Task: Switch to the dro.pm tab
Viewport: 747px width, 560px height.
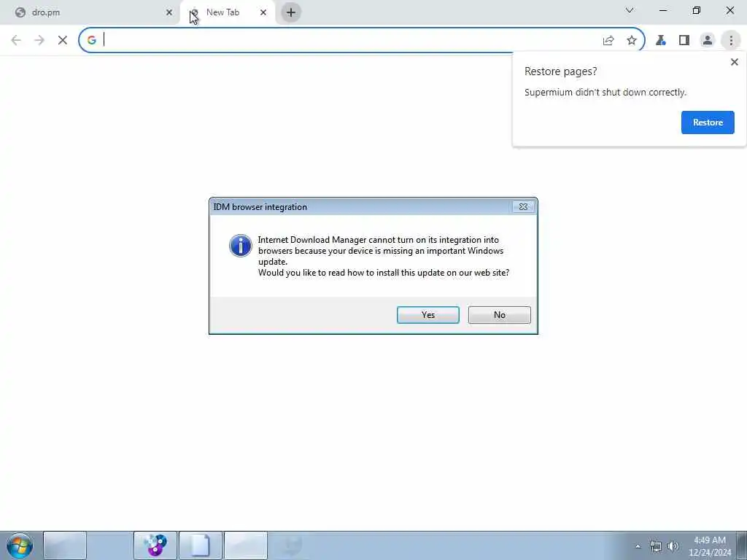Action: pos(90,12)
